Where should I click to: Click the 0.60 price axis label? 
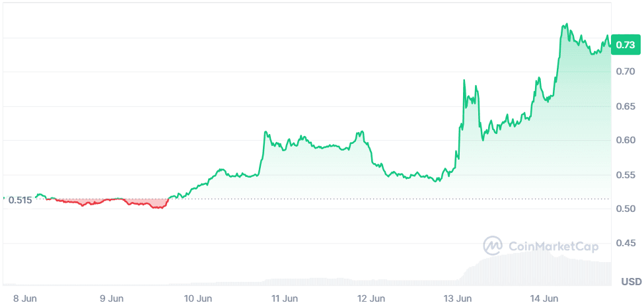coord(626,140)
